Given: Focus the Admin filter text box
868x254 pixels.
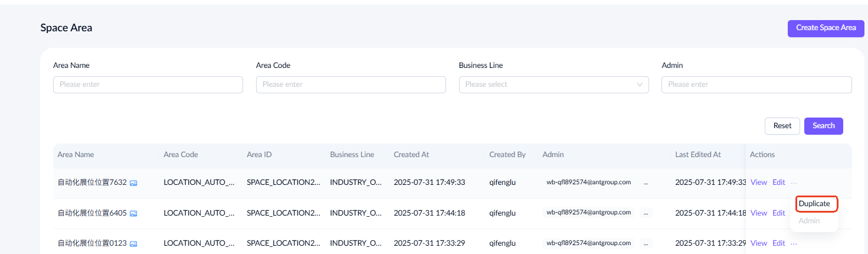Looking at the screenshot, I should 756,84.
